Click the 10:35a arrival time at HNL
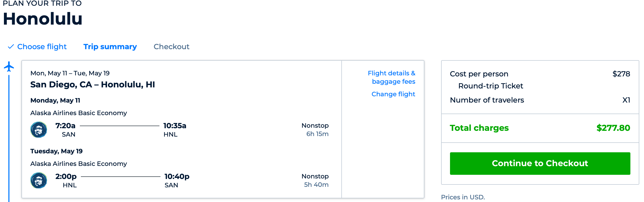644x202 pixels. [x=175, y=126]
